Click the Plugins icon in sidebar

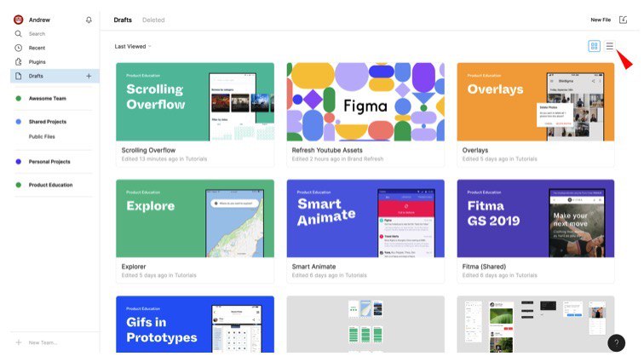click(x=19, y=61)
